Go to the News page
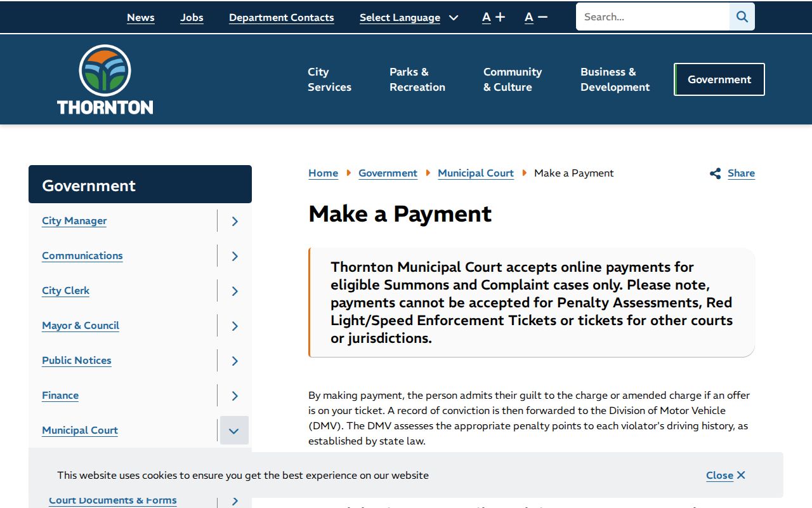Viewport: 812px width, 508px height. point(141,18)
